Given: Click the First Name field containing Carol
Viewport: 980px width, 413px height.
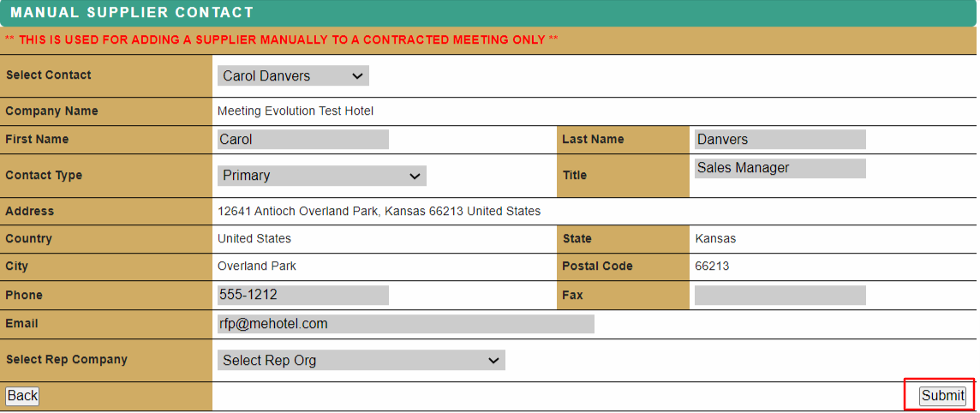Looking at the screenshot, I should coord(303,140).
